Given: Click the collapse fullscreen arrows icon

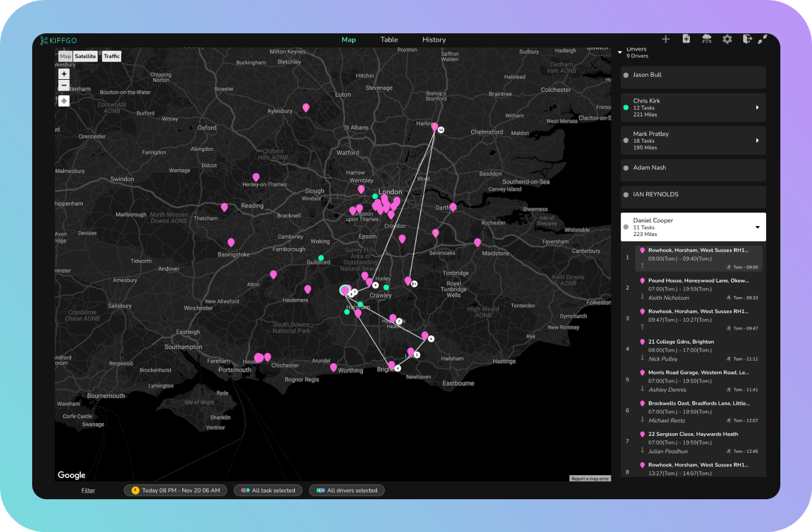Looking at the screenshot, I should [x=762, y=39].
